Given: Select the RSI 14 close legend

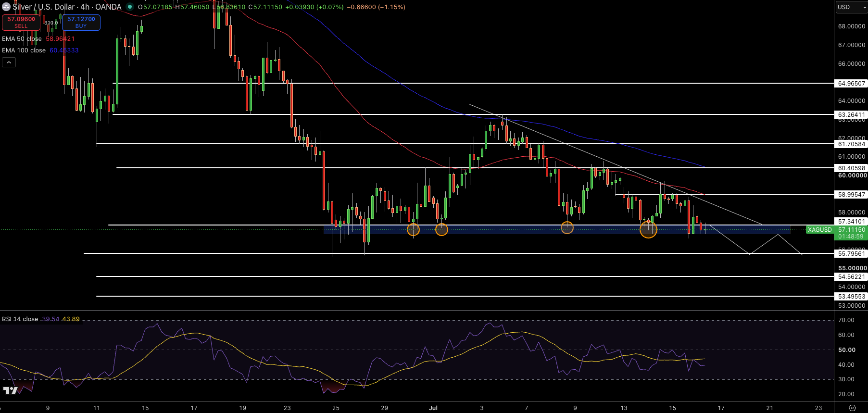Looking at the screenshot, I should click(x=20, y=319).
